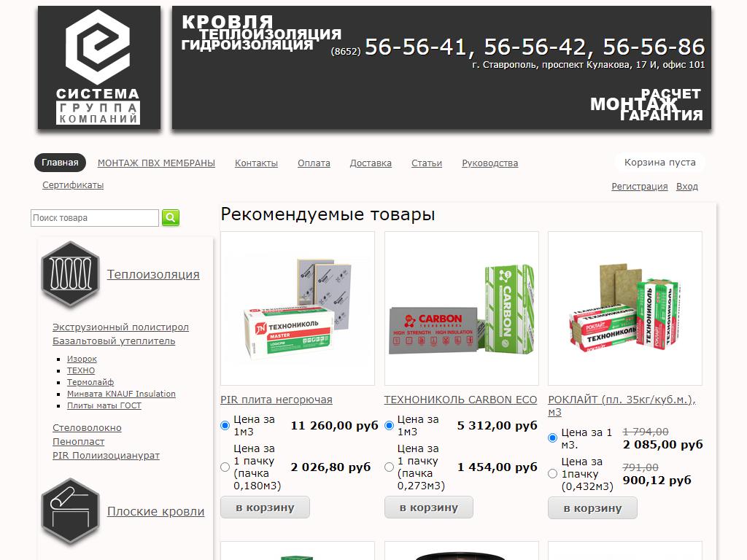Viewport: 747px width, 560px height.
Task: Open the PIR плита product image
Action: point(297,308)
